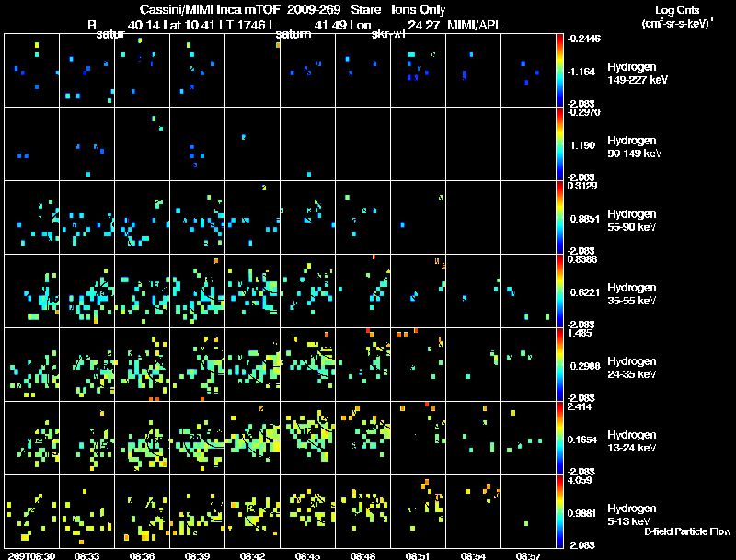
Task: Click the 08:51 time axis label
Action: click(x=418, y=555)
